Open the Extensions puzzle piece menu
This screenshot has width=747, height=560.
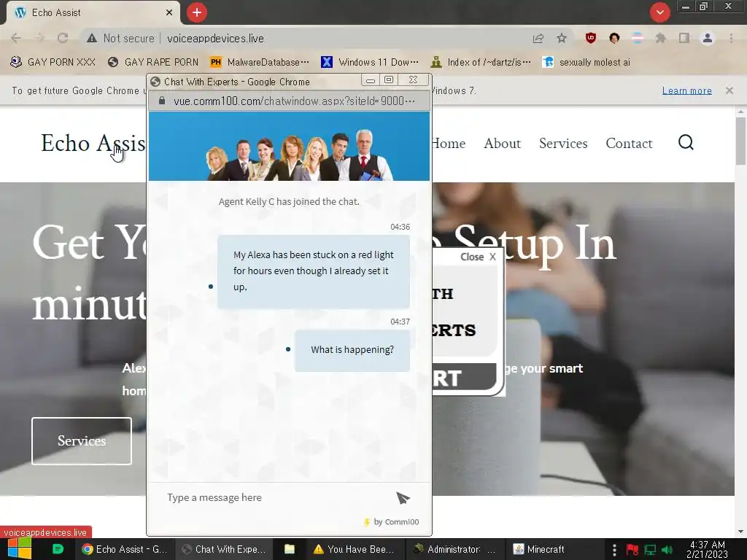coord(661,38)
